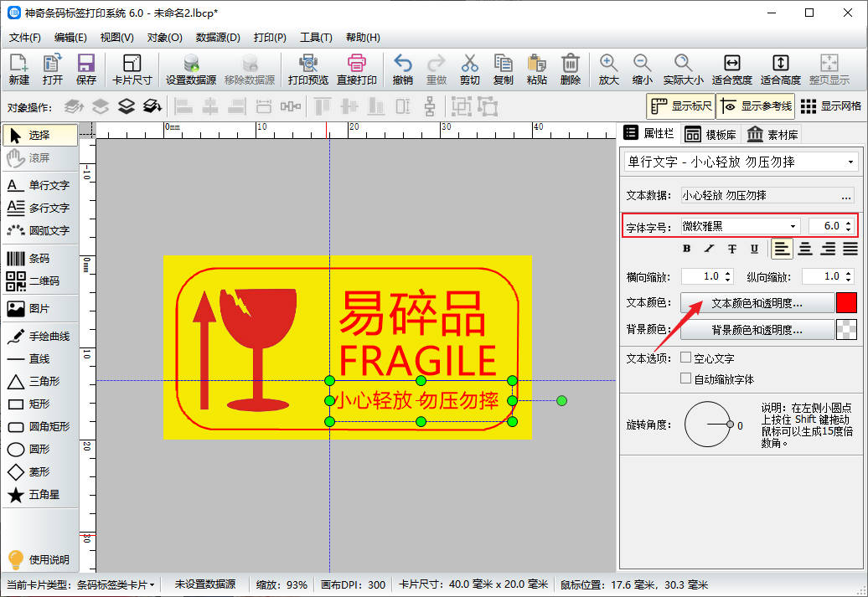Adjust 横向缩放 horizontal scale stepper

point(727,276)
